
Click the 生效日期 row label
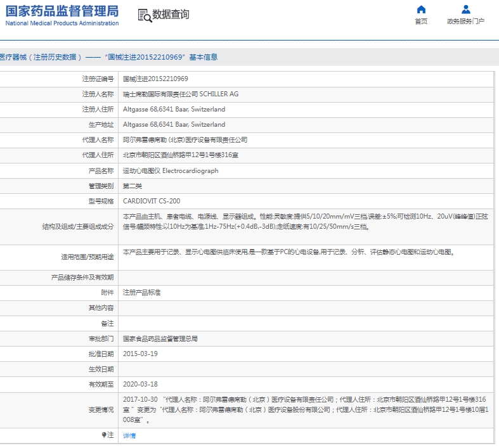pyautogui.click(x=101, y=369)
